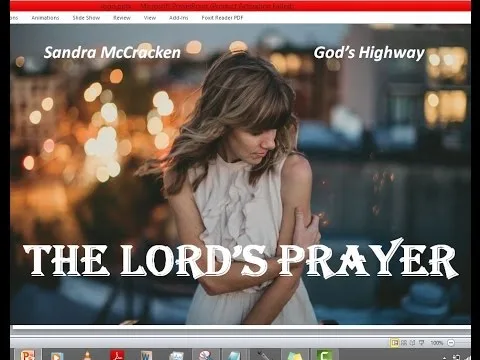480x360 pixels.
Task: Open the Foxit Reader PDF tab
Action: tap(222, 18)
